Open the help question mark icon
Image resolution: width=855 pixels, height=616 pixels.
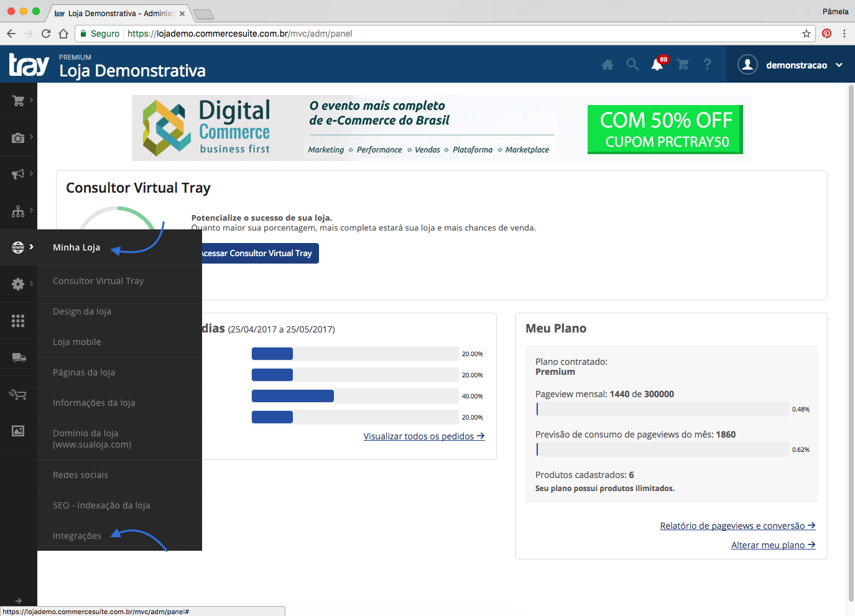click(707, 64)
